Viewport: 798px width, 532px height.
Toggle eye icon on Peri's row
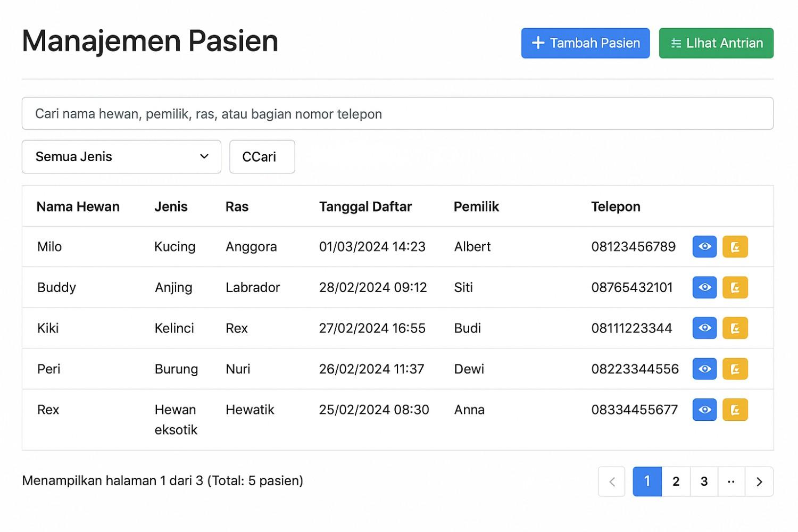(704, 369)
